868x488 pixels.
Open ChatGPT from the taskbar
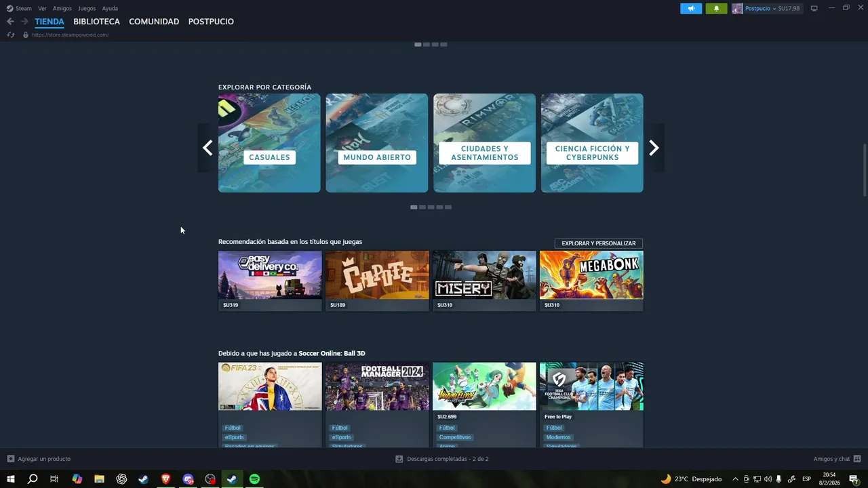tap(121, 479)
